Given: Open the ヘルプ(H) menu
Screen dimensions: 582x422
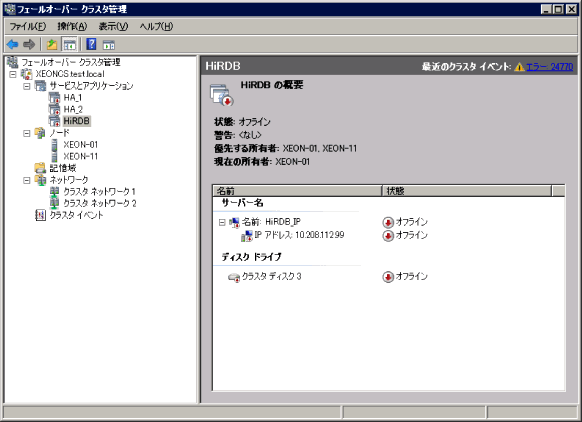Looking at the screenshot, I should [156, 26].
